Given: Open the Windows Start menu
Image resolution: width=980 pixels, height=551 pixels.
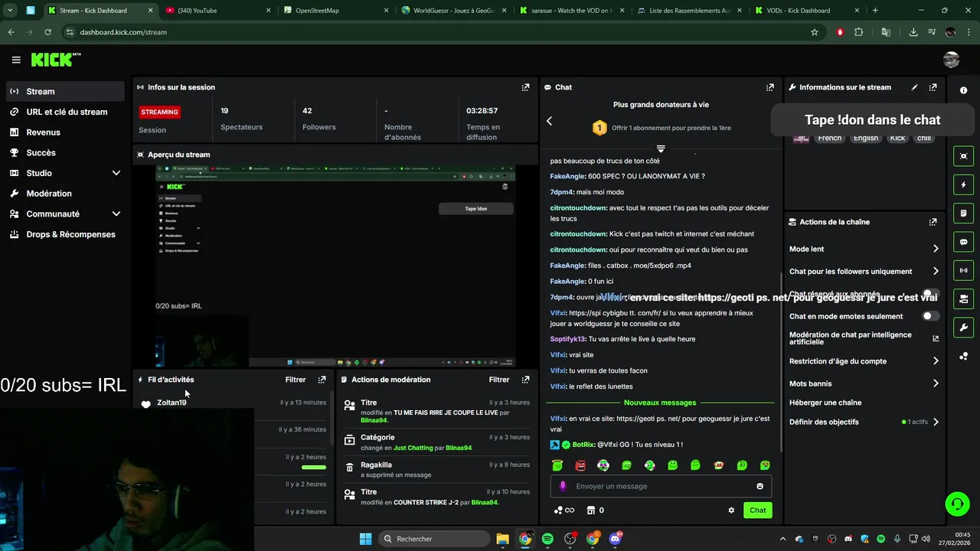Looking at the screenshot, I should coord(366,539).
